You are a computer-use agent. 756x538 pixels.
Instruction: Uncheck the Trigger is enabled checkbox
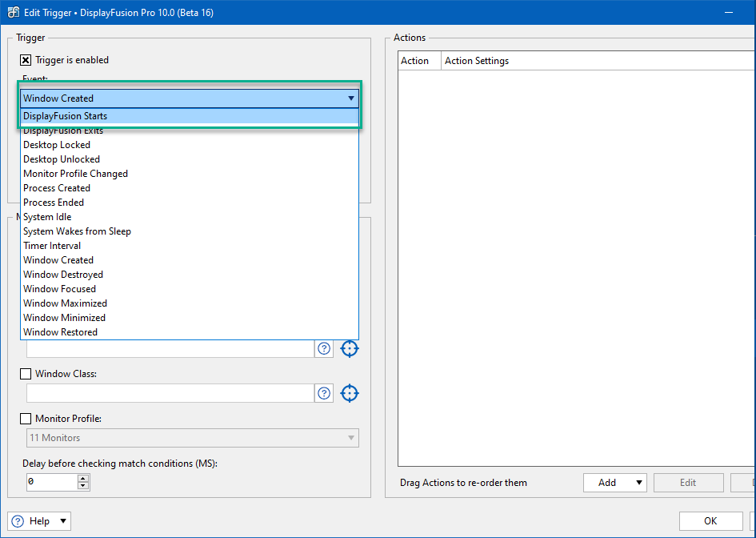[x=26, y=60]
